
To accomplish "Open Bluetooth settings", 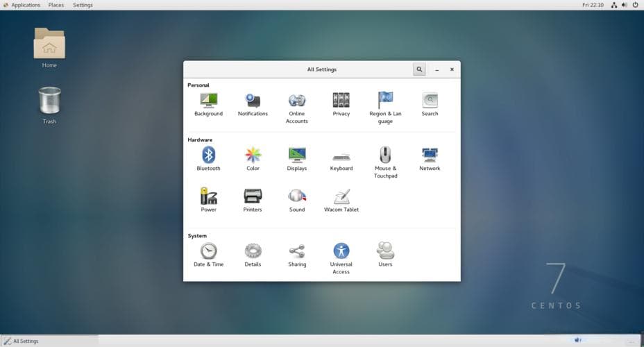I will click(x=209, y=160).
